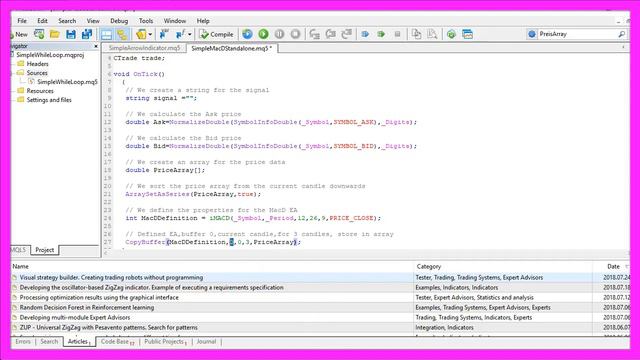Select the SimpleWhileLoop.mq5 source file
This screenshot has height=360, width=640.
[x=67, y=82]
